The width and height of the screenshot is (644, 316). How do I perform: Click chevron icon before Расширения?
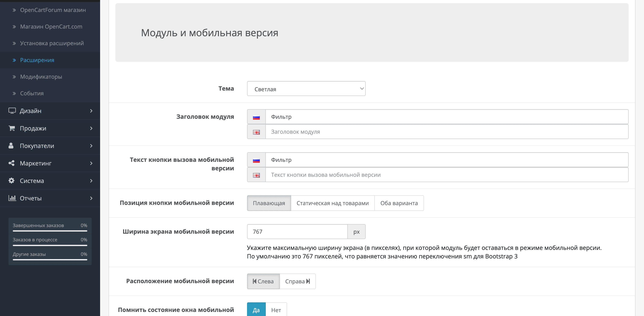(14, 60)
